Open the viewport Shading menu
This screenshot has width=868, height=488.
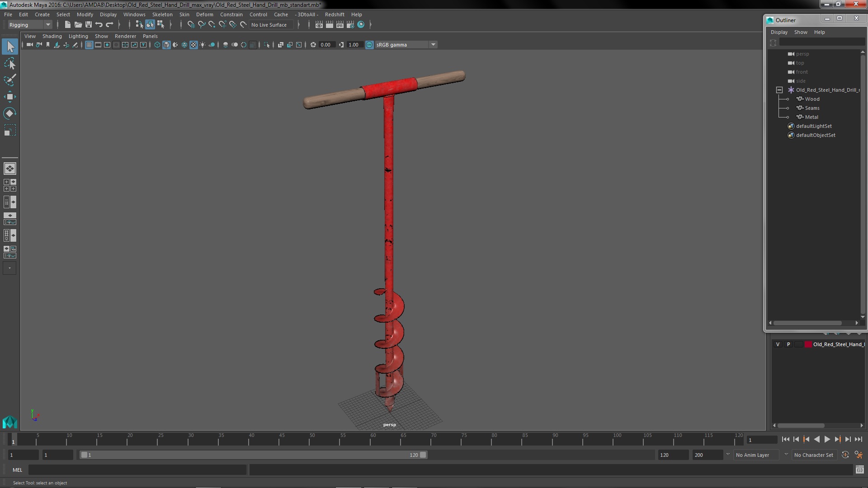[52, 36]
